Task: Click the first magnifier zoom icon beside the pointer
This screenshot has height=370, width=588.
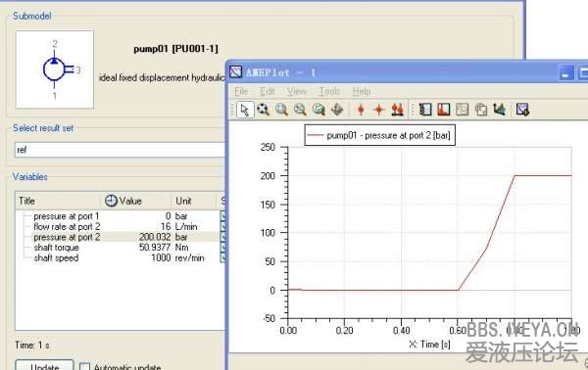Action: coord(264,110)
